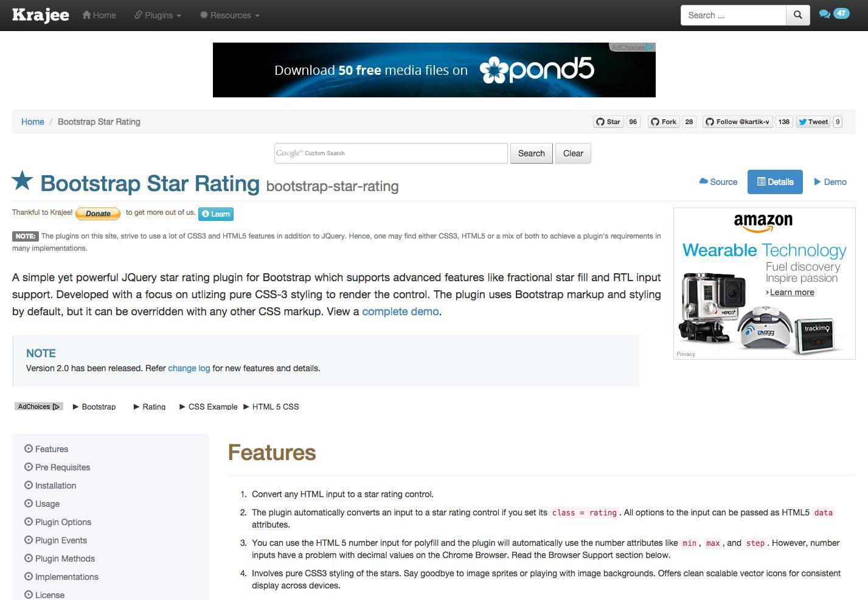
Task: Jump to Installation section
Action: click(x=55, y=486)
